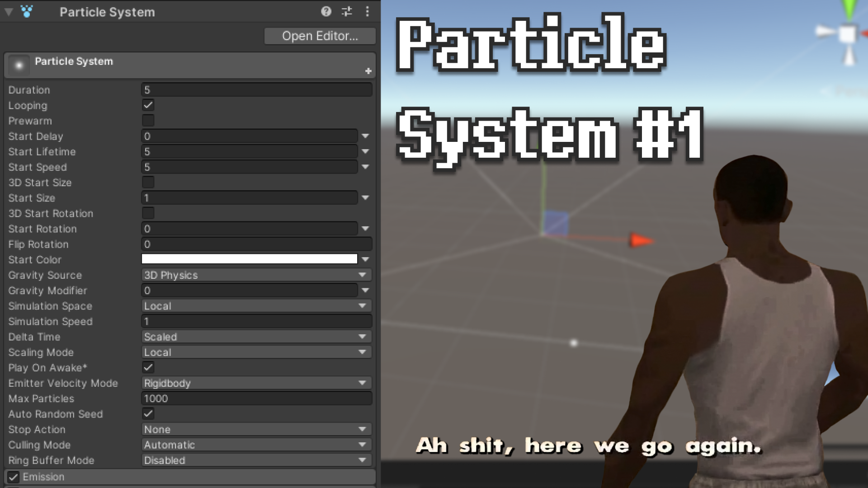868x488 pixels.
Task: Open the Start Size mode dropdown arrow
Action: click(x=365, y=198)
